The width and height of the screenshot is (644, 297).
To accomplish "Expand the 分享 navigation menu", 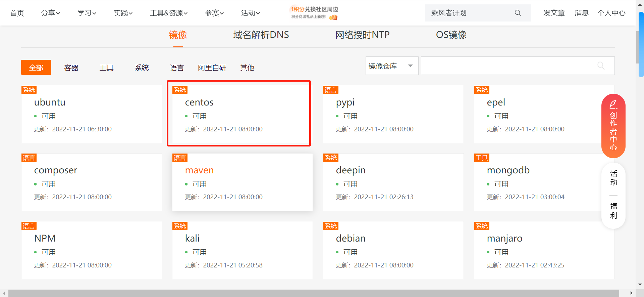I will coord(50,13).
